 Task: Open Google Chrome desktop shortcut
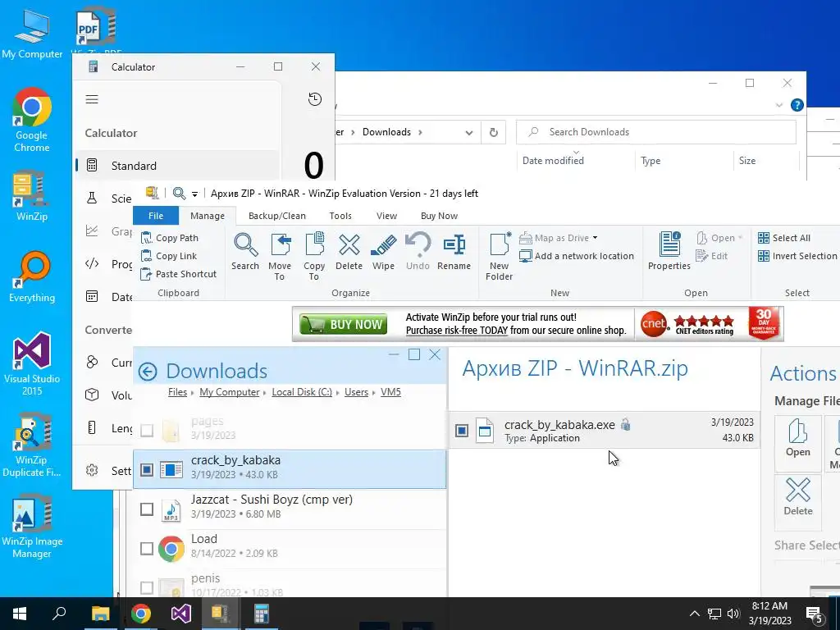[x=32, y=120]
